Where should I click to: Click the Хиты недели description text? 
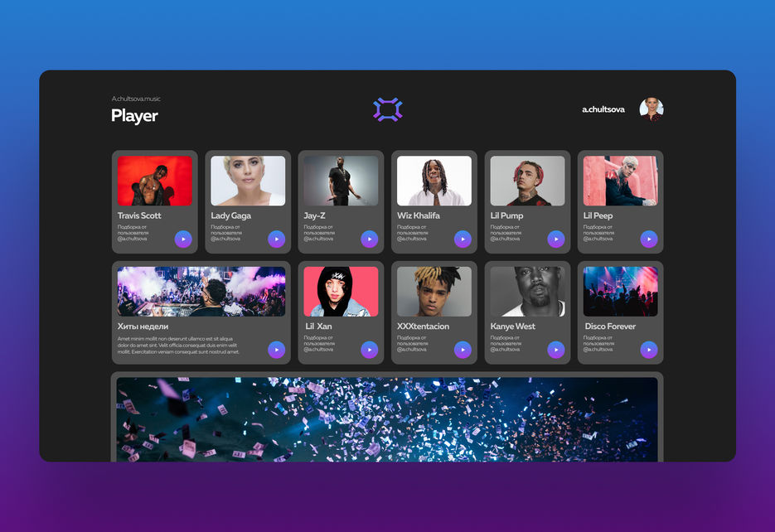[178, 346]
